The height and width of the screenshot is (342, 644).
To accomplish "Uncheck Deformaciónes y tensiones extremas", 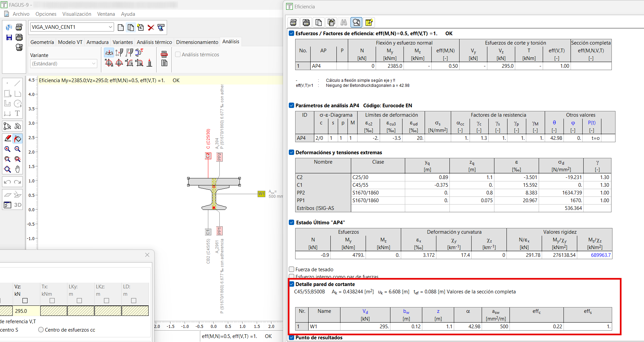I will click(x=291, y=152).
